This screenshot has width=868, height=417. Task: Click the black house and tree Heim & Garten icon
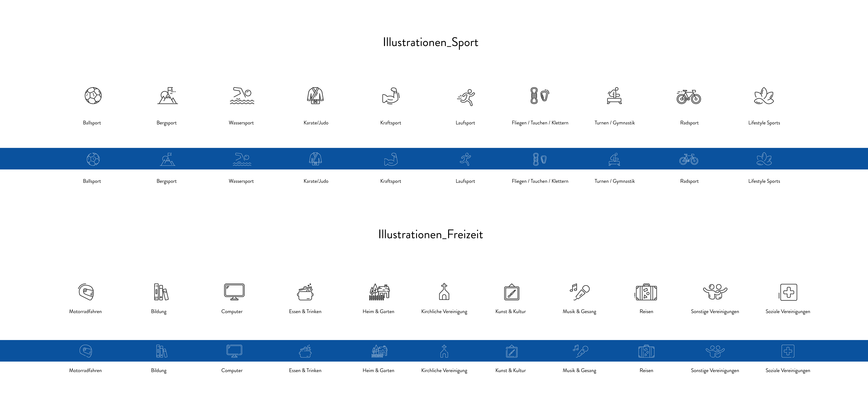[379, 292]
